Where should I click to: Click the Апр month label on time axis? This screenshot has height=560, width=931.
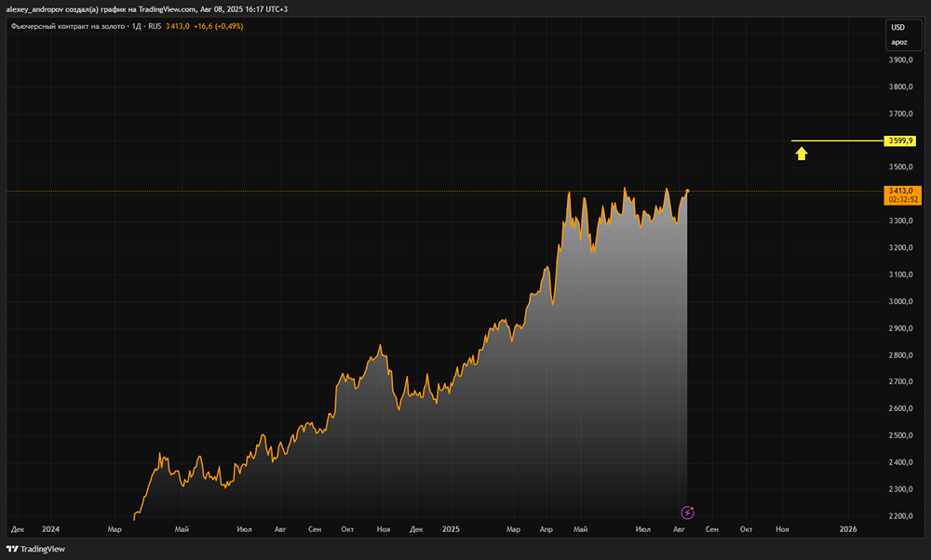[x=546, y=529]
